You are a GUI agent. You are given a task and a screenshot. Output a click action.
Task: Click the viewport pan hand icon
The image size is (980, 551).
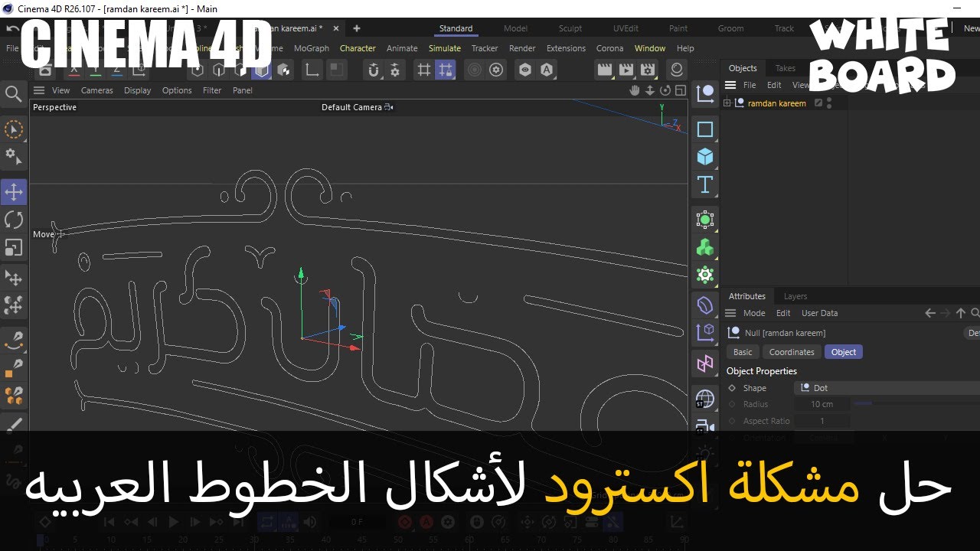point(635,90)
